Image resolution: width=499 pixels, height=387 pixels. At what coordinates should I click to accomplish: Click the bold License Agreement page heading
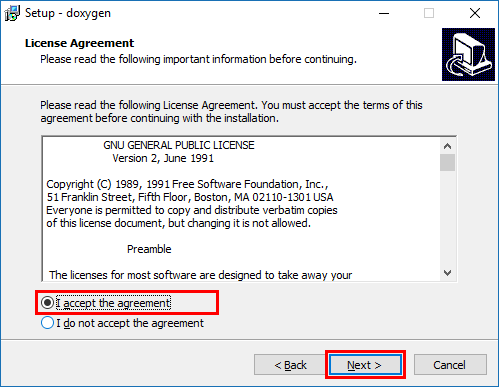coord(79,43)
